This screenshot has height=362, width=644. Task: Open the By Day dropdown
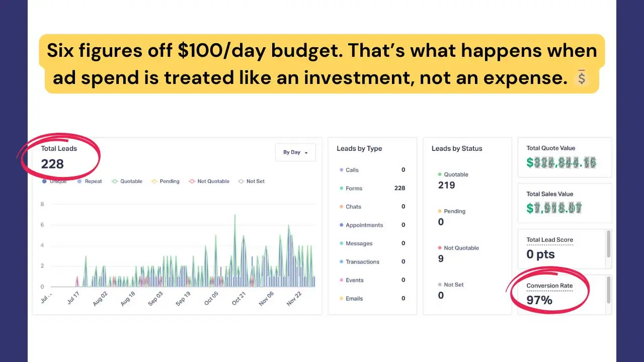coord(295,152)
